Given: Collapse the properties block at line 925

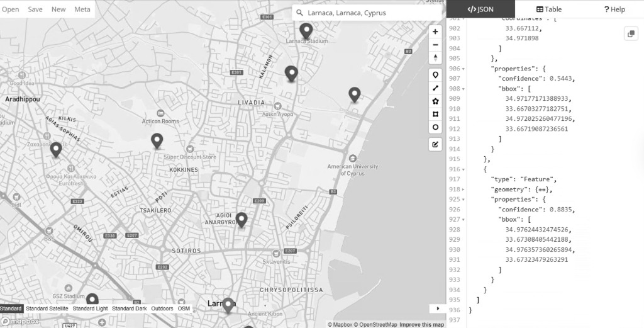Looking at the screenshot, I should tap(464, 200).
